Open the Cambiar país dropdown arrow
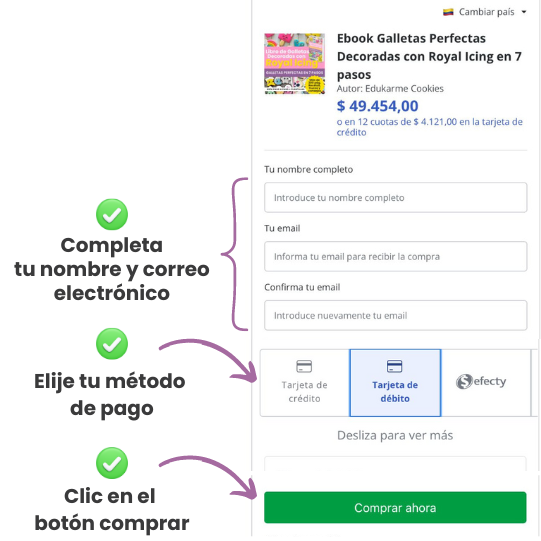Viewport: 541px width, 541px height. pos(524,12)
